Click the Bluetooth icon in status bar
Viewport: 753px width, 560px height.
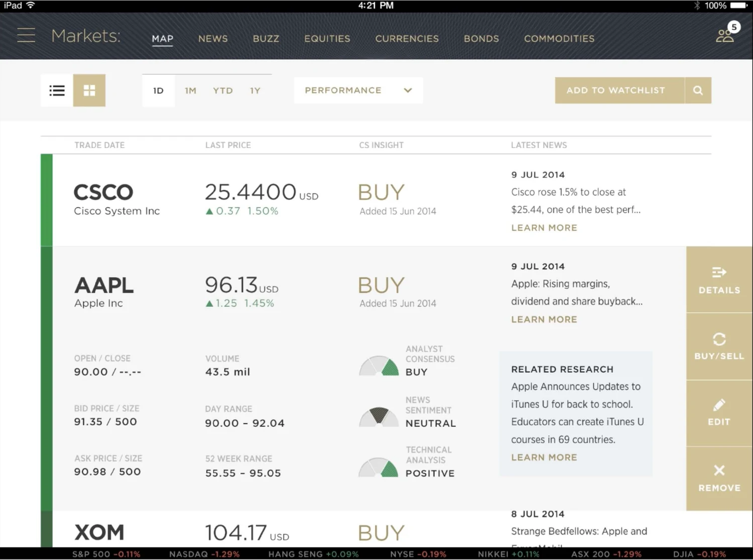[x=697, y=6]
